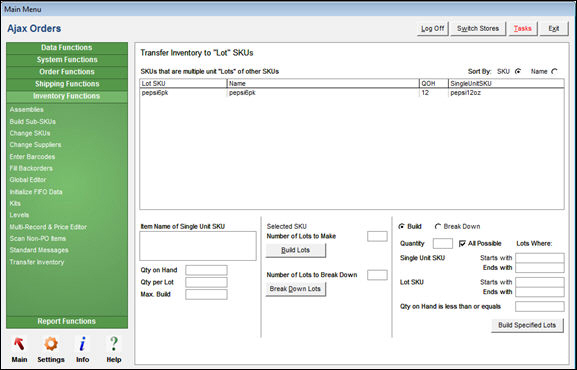The width and height of the screenshot is (577, 370).
Task: Click the Break Down Lots button
Action: tap(295, 289)
